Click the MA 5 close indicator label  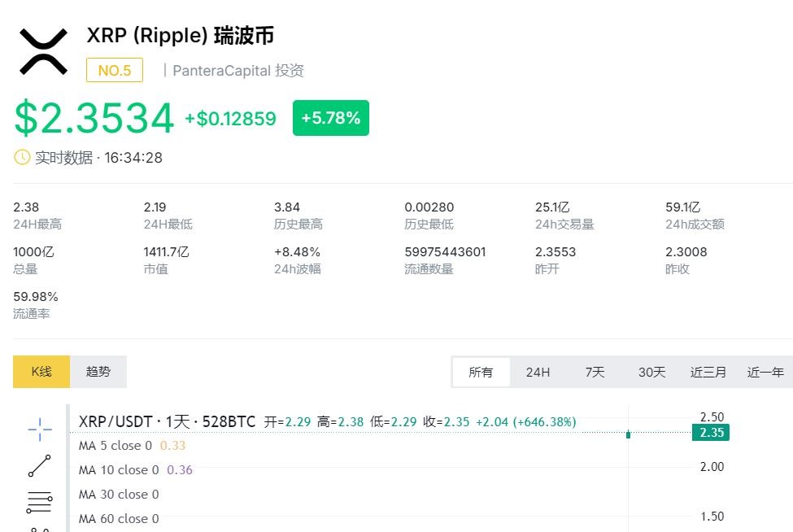(115, 446)
